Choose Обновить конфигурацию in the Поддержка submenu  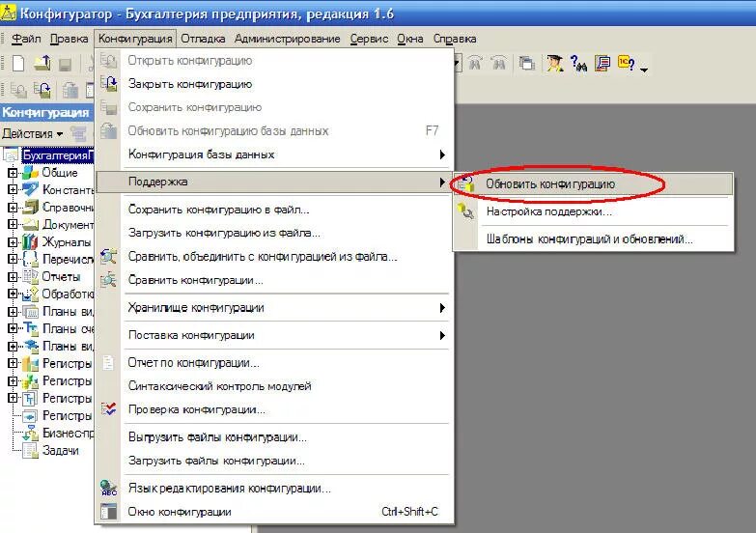(593, 183)
